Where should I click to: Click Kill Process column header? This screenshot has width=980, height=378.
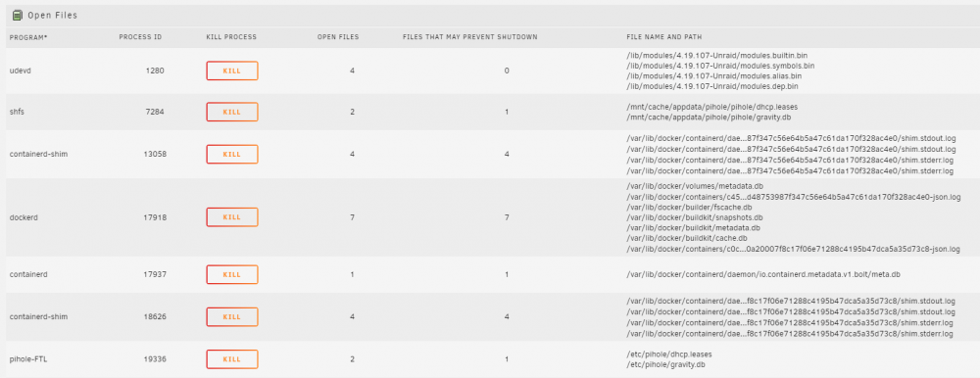pos(231,37)
